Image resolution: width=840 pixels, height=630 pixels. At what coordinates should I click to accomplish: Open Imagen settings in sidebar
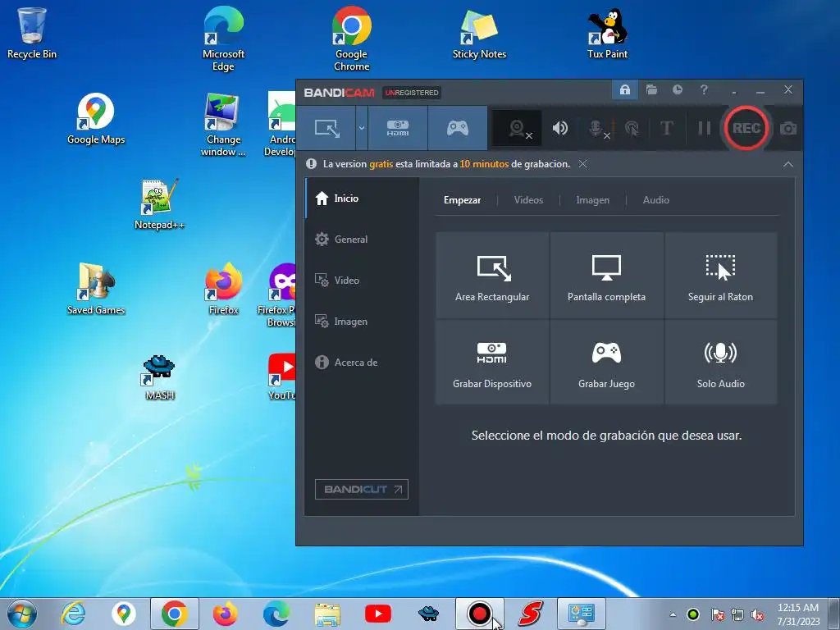(362, 322)
